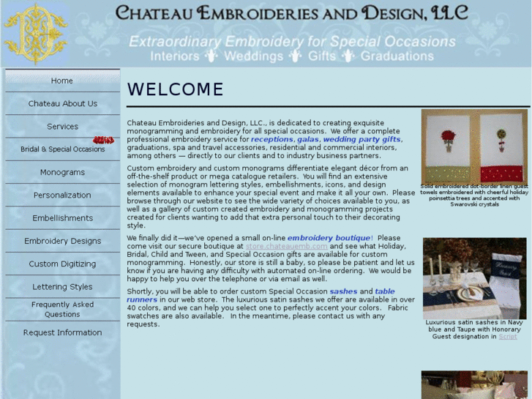Open store.chateauemb.com link
This screenshot has height=399, width=532.
tap(286, 246)
